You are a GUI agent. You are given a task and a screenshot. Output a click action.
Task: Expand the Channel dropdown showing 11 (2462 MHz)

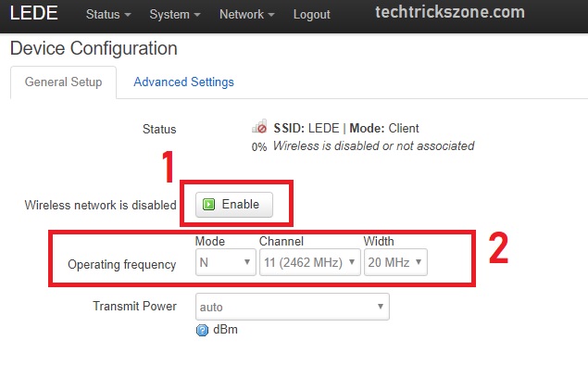coord(309,264)
